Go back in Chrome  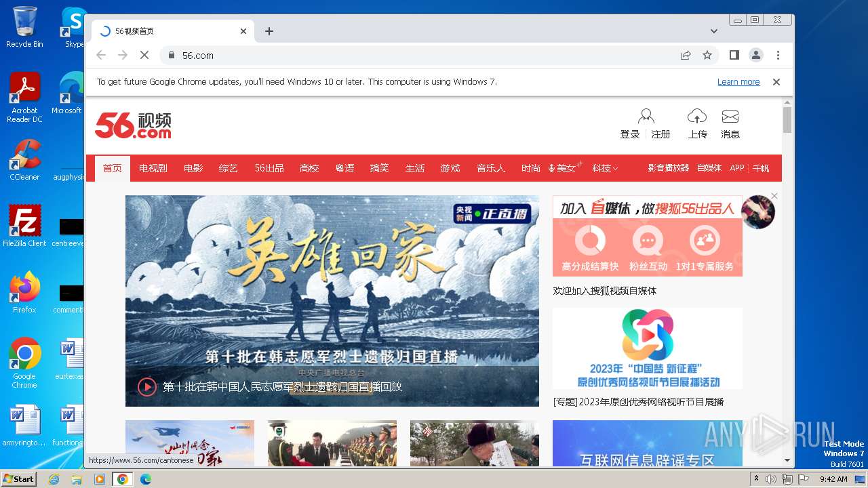point(101,55)
